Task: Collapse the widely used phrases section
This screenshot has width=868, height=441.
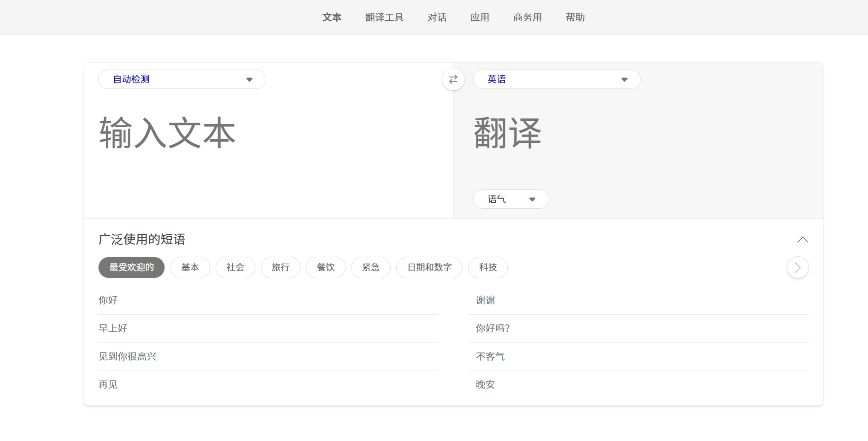Action: click(803, 240)
